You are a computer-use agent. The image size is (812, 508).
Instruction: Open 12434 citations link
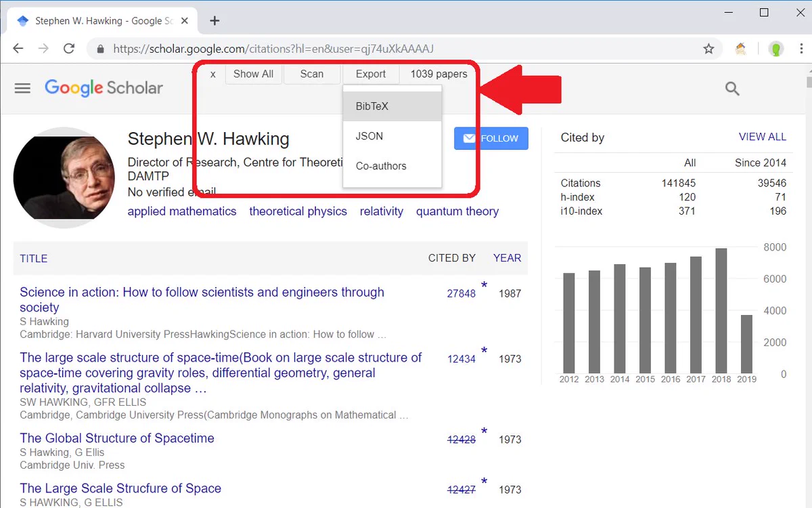(x=461, y=359)
